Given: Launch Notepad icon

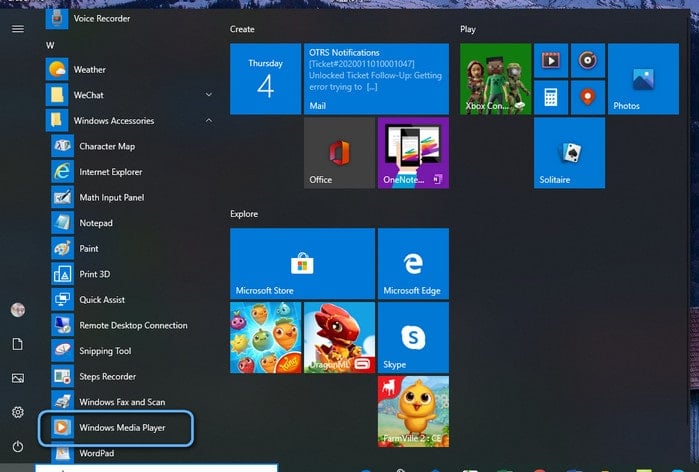Looking at the screenshot, I should tap(62, 222).
